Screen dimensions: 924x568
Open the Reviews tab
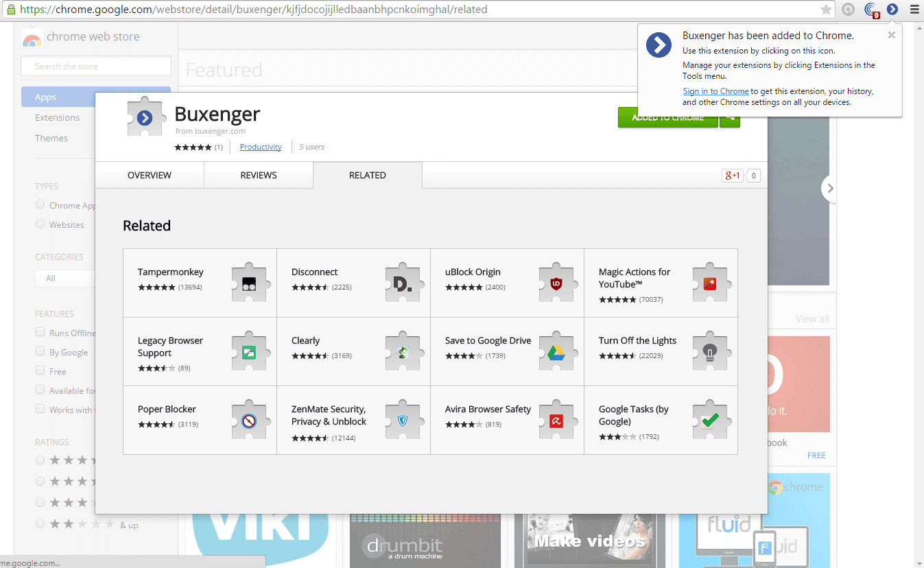[x=259, y=175]
